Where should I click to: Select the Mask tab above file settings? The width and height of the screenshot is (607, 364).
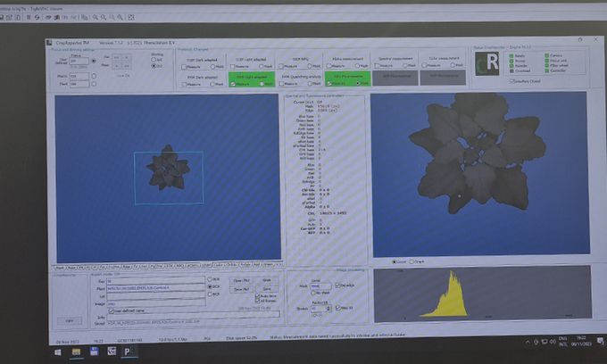(x=60, y=266)
